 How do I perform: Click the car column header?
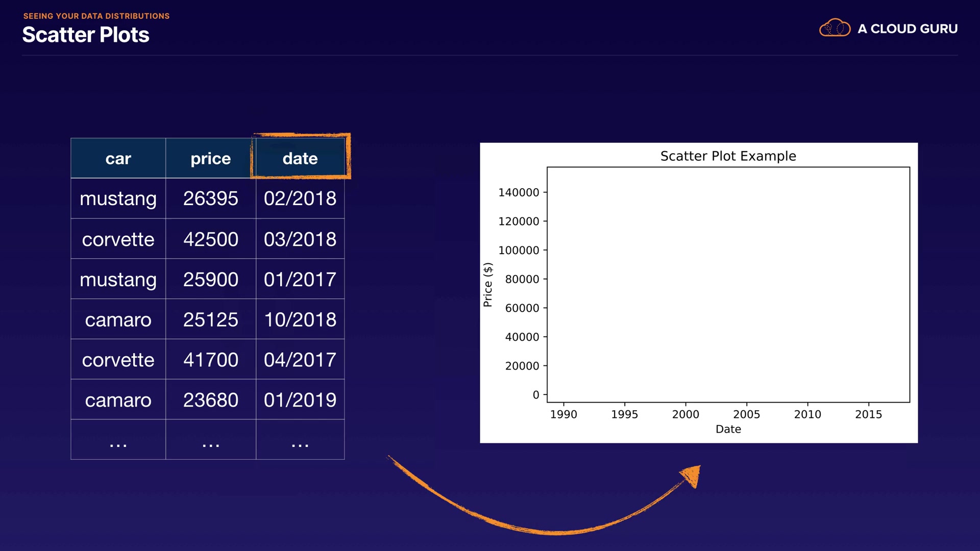[x=118, y=159]
